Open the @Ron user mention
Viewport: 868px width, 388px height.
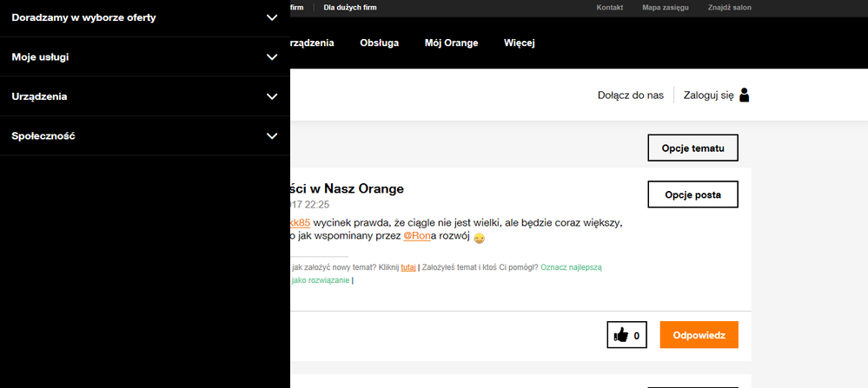tap(418, 237)
